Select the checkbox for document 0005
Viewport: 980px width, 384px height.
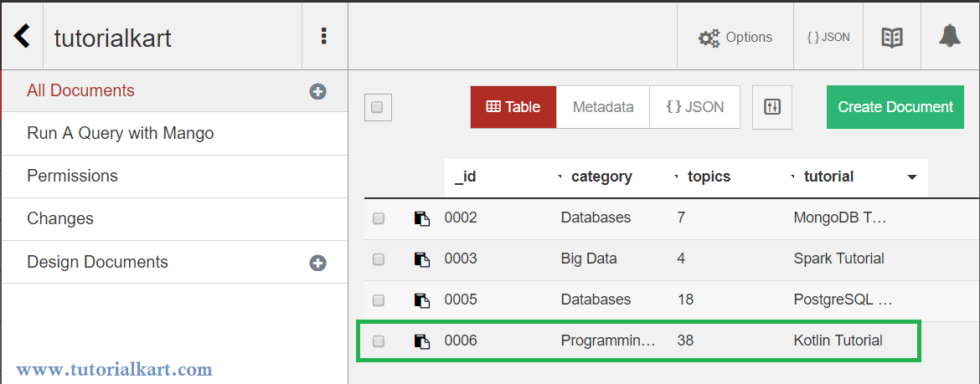click(378, 300)
